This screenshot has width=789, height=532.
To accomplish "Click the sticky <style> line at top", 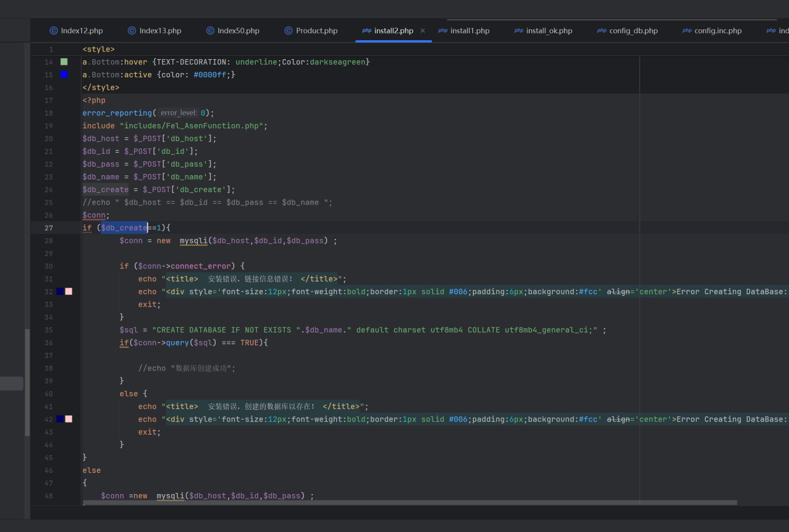I will [x=98, y=49].
